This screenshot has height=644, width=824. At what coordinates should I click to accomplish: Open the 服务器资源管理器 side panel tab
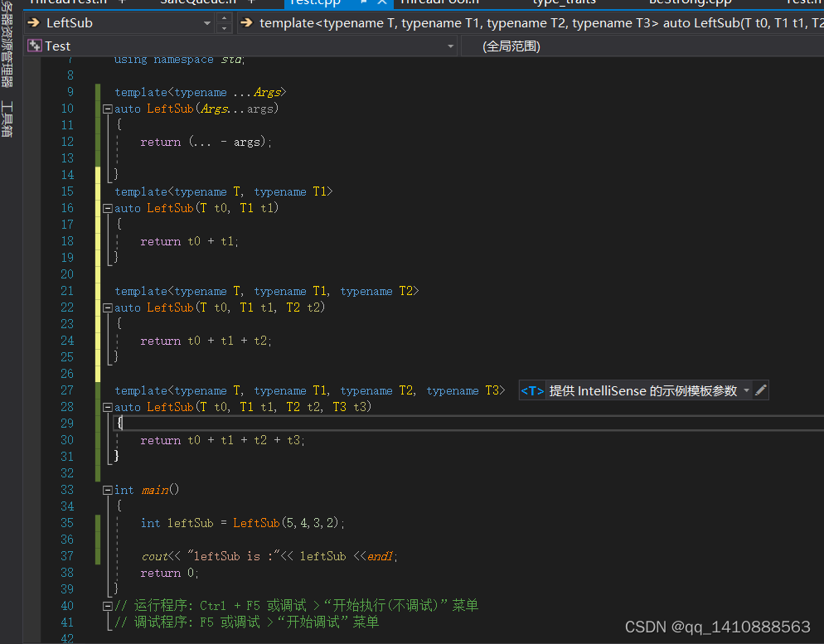point(7,44)
